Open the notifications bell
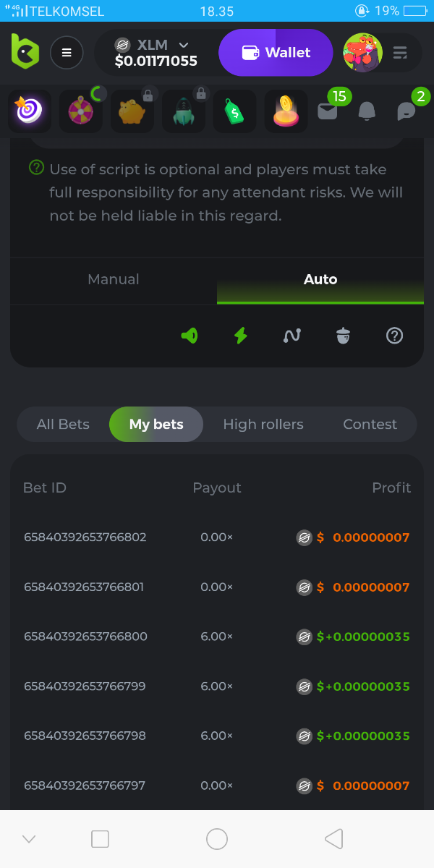Screen dimensions: 434x868 point(367,111)
